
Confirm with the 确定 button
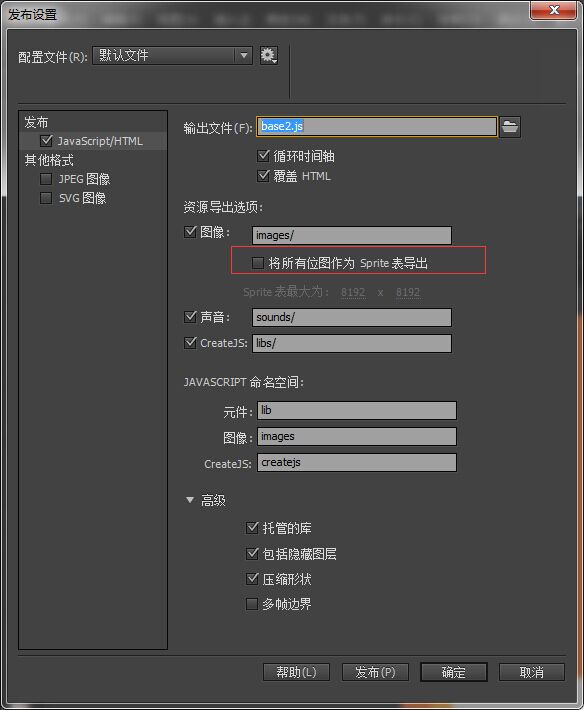(x=454, y=672)
